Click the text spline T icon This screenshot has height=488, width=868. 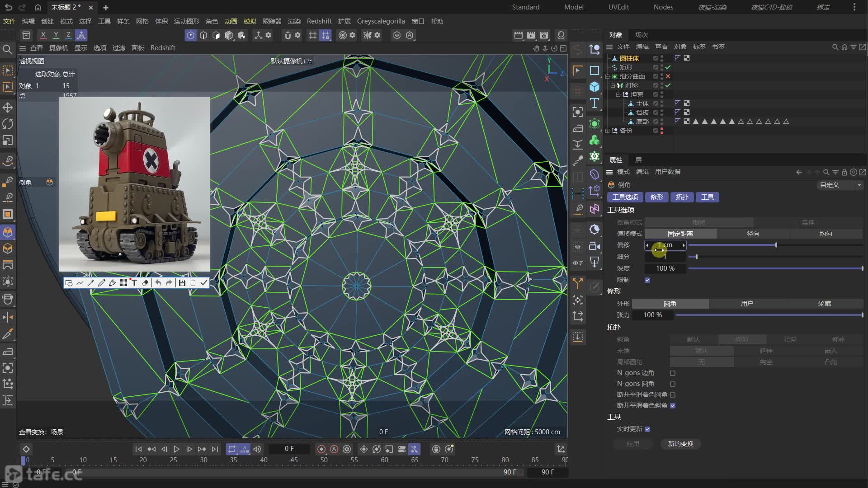click(594, 103)
